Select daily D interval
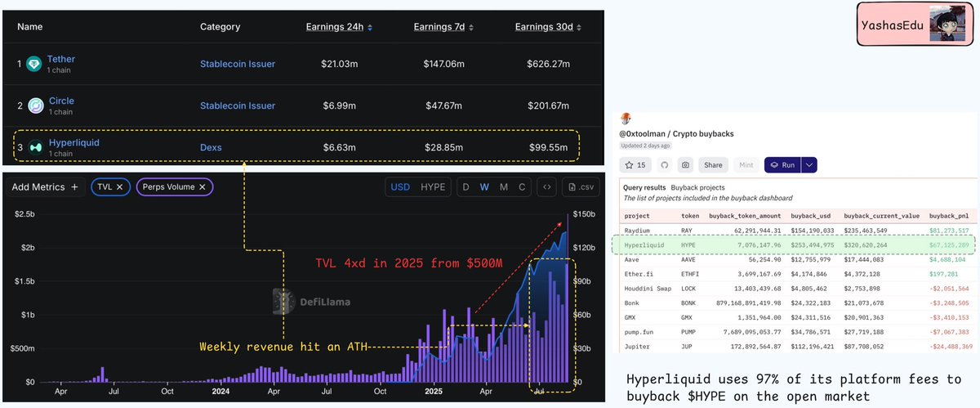Viewport: 980px width, 408px height. pos(466,187)
